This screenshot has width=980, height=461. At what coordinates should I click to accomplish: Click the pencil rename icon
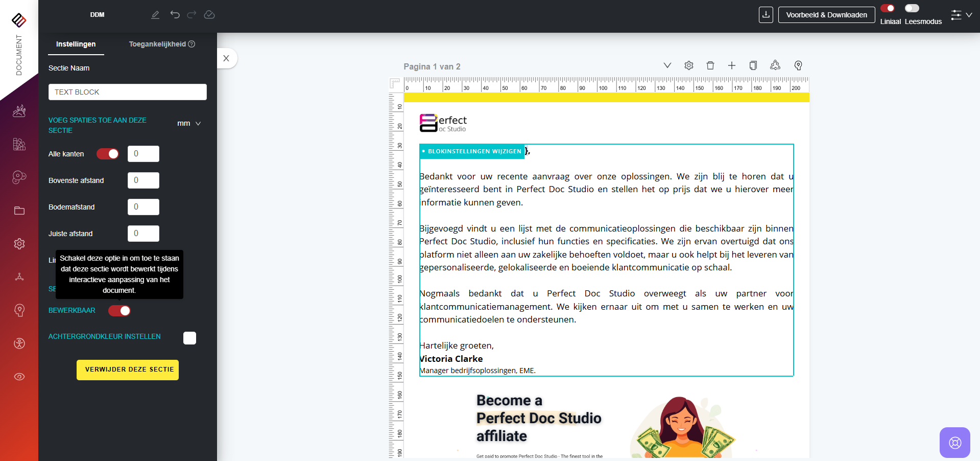(x=155, y=15)
